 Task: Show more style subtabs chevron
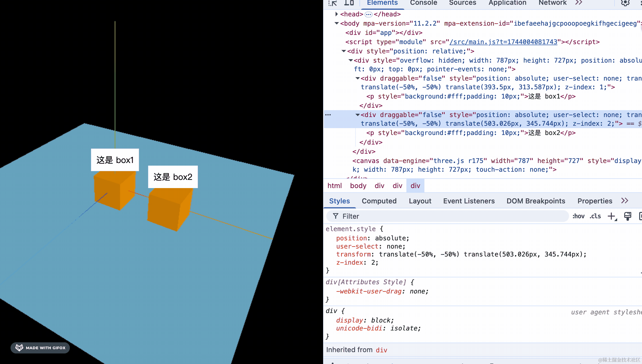(625, 201)
